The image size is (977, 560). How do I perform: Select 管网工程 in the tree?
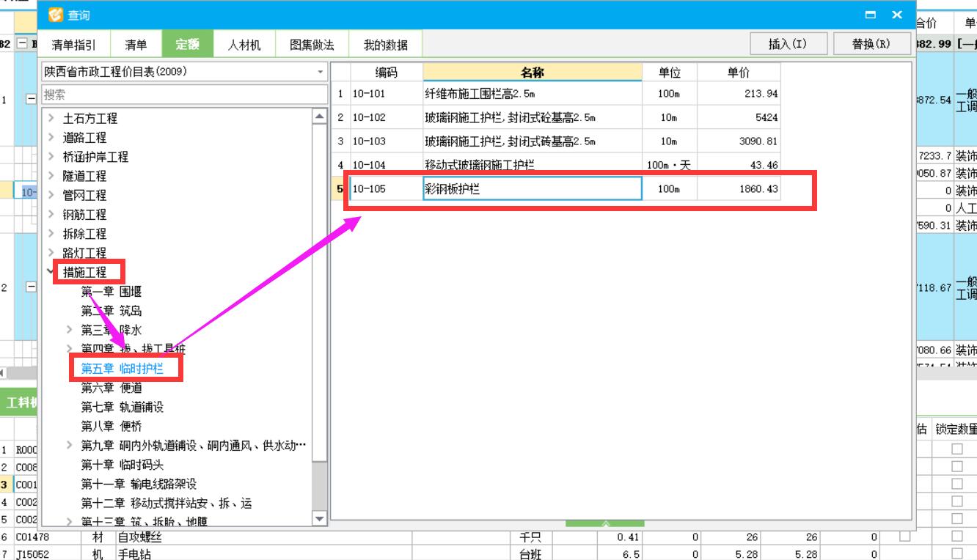85,195
